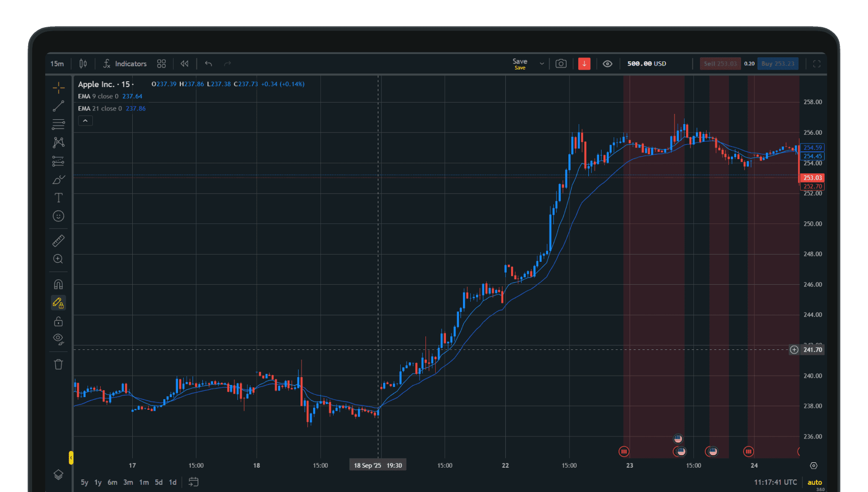Open the Indicators menu

125,63
